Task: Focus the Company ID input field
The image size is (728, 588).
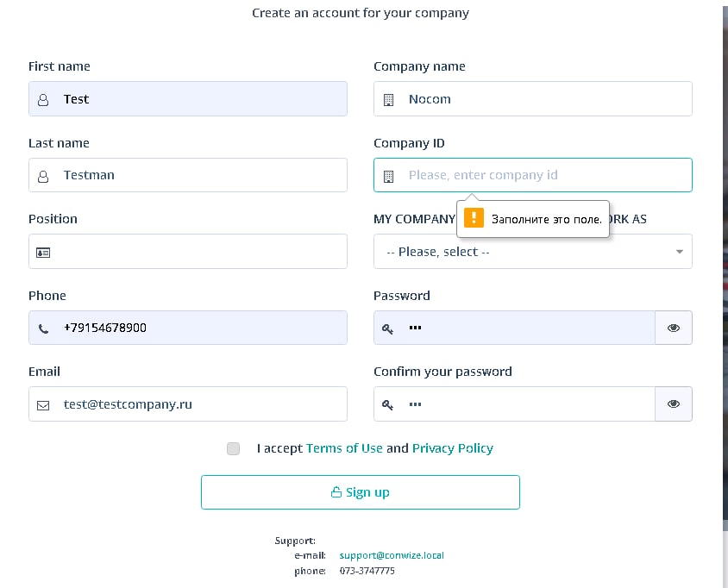Action: (533, 175)
